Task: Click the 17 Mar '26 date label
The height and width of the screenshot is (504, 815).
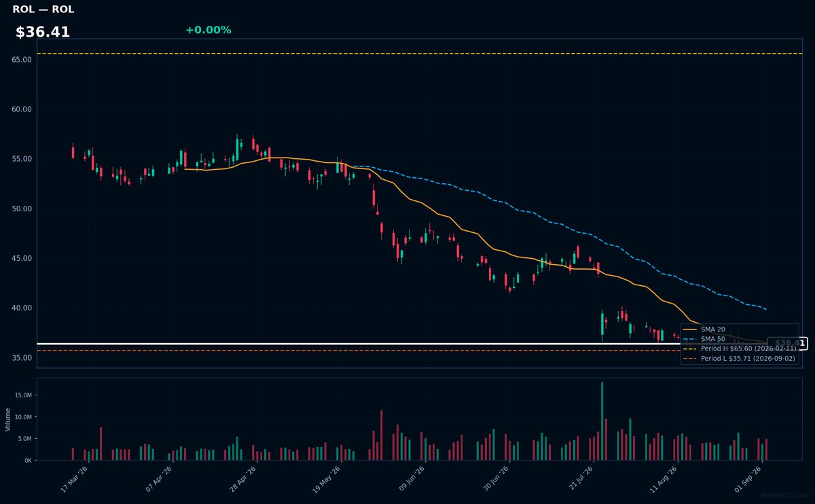Action: [x=75, y=479]
